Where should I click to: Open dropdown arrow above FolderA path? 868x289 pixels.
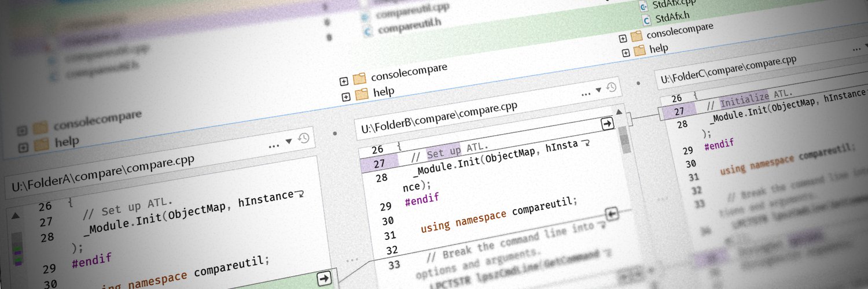[x=289, y=142]
